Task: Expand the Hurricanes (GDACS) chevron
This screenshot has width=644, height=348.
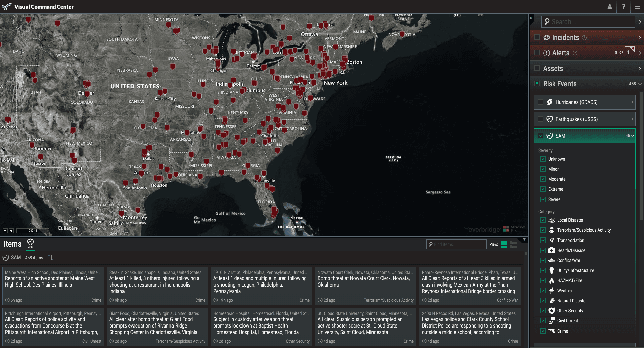Action: (632, 102)
